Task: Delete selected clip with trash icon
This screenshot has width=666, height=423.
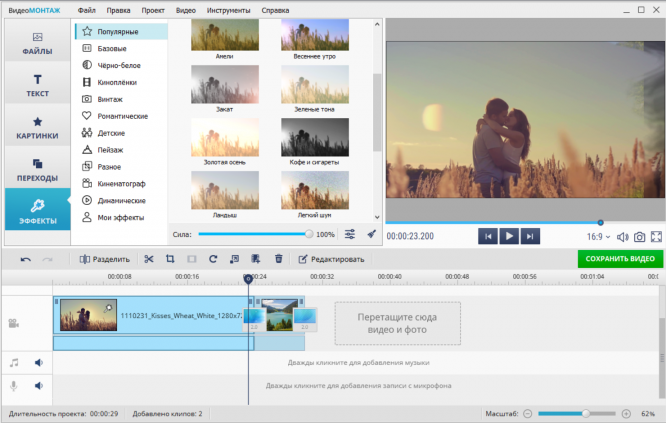Action: [279, 259]
